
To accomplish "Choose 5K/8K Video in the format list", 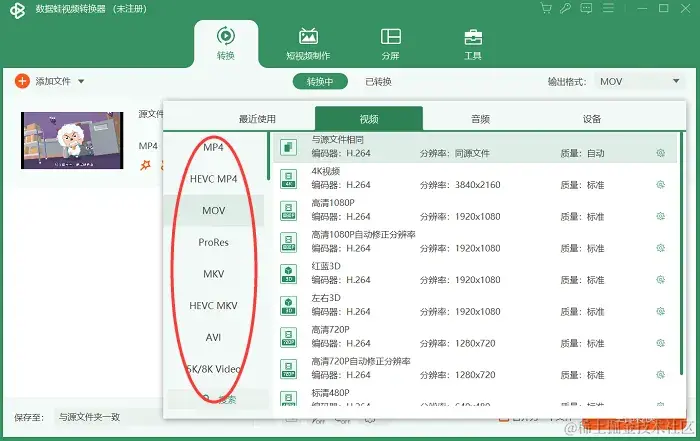I will (213, 369).
